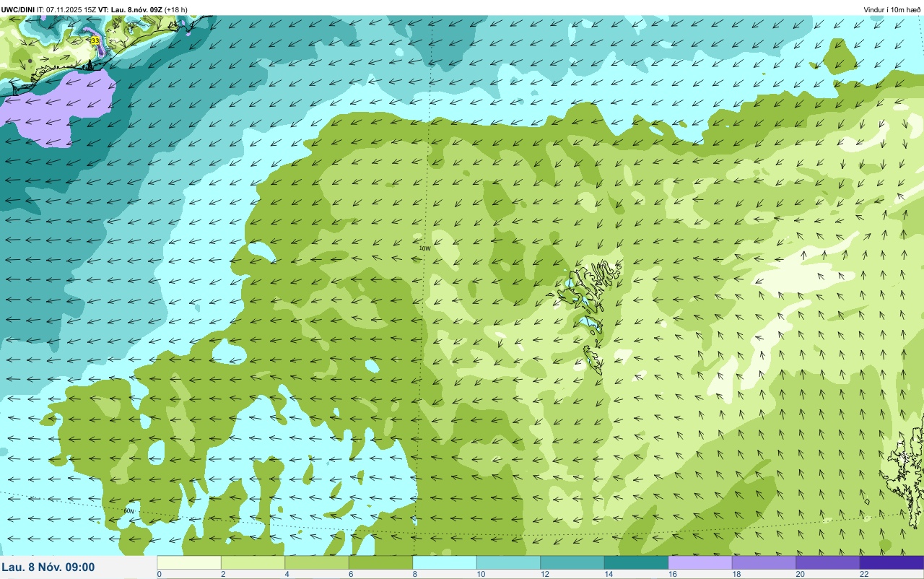Click the 10–12 turquoise legend swatch
This screenshot has width=924, height=579.
click(x=509, y=562)
